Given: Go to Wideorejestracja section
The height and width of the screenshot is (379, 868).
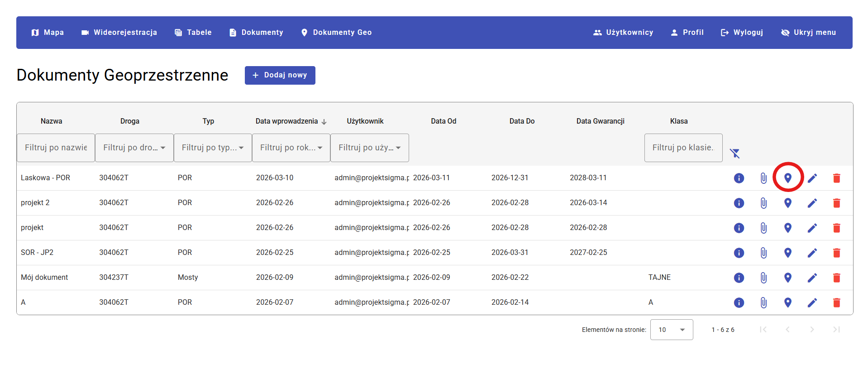Looking at the screenshot, I should pyautogui.click(x=119, y=33).
